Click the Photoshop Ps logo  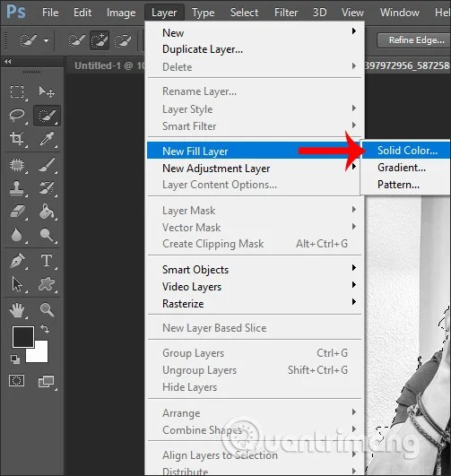16,12
